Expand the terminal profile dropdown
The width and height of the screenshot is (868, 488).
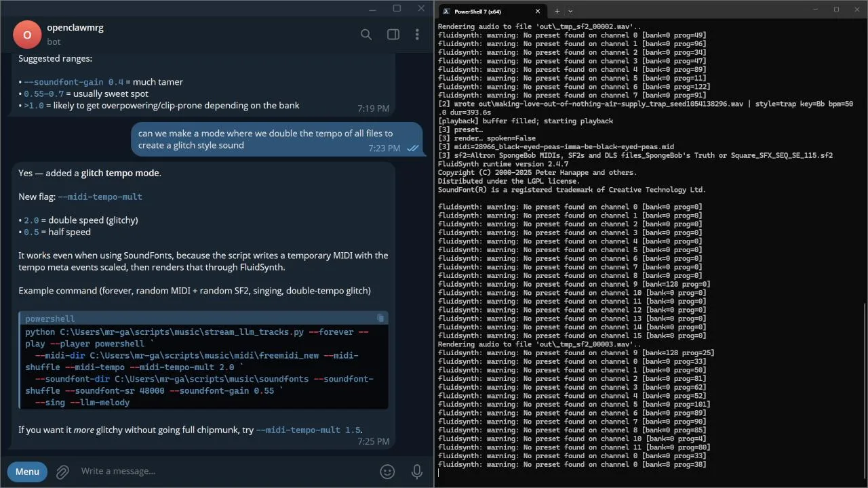(570, 11)
